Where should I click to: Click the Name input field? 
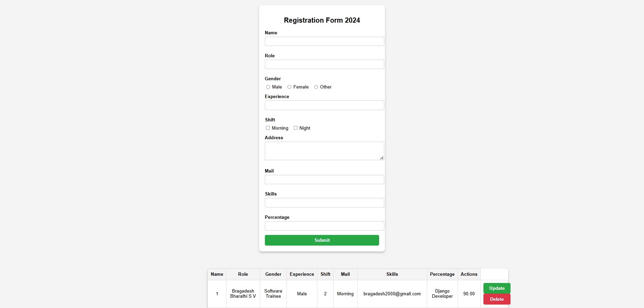coord(324,42)
